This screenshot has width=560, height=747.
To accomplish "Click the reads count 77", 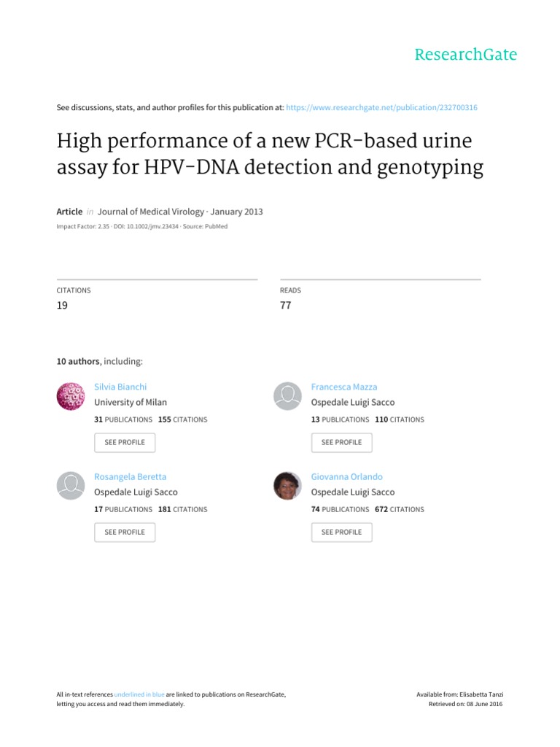I will click(285, 306).
